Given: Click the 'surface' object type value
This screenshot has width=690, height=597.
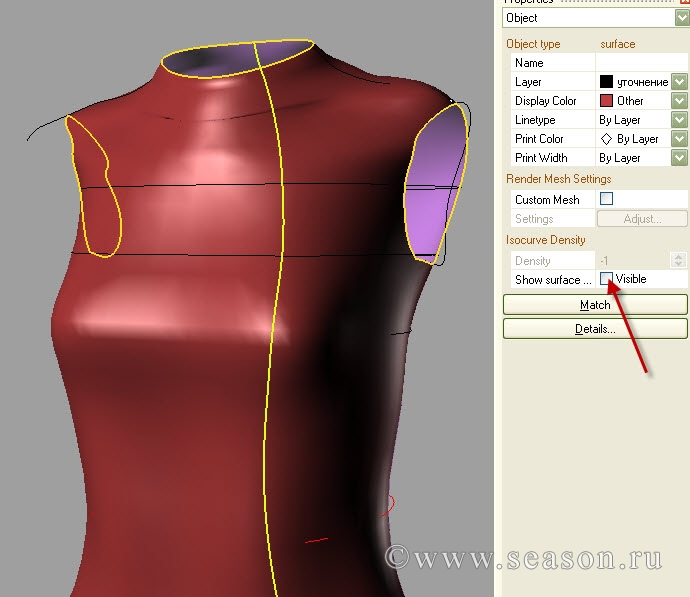Looking at the screenshot, I should 617,44.
